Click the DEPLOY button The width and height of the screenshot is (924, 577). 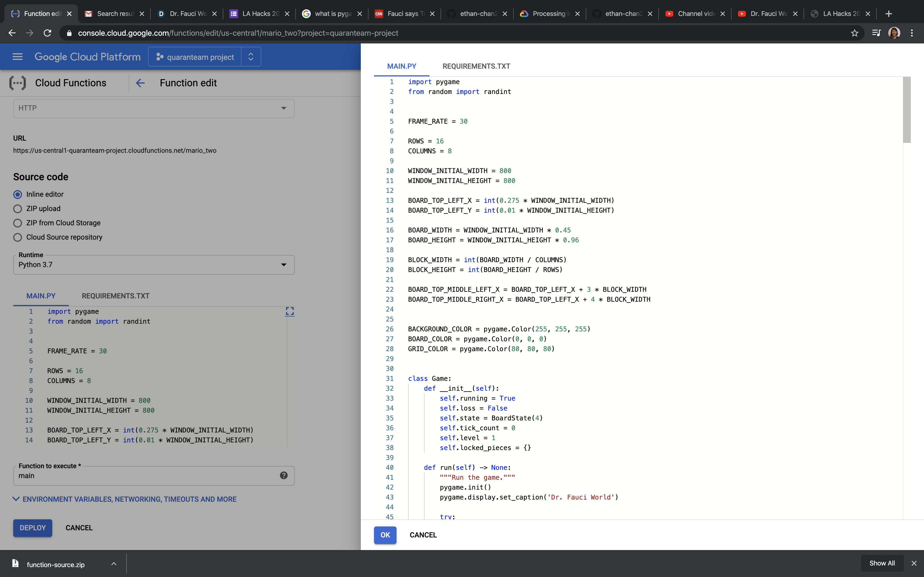(x=32, y=528)
